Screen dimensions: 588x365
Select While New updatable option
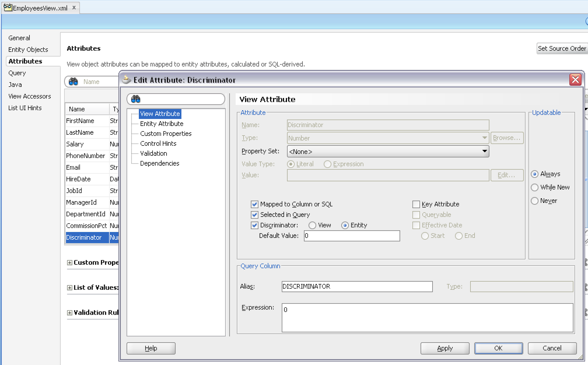coord(535,188)
